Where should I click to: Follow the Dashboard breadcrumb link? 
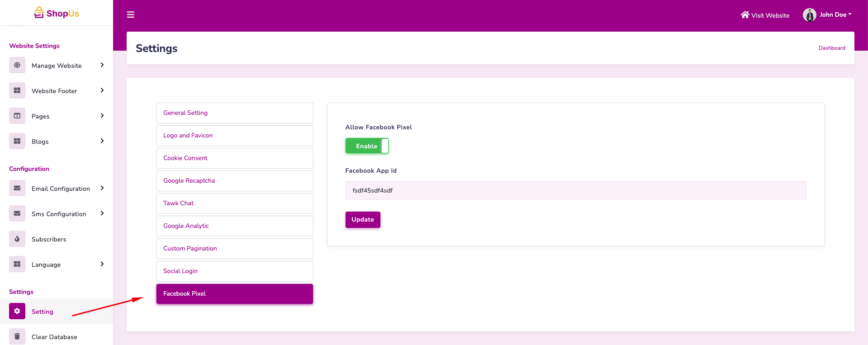tap(831, 48)
